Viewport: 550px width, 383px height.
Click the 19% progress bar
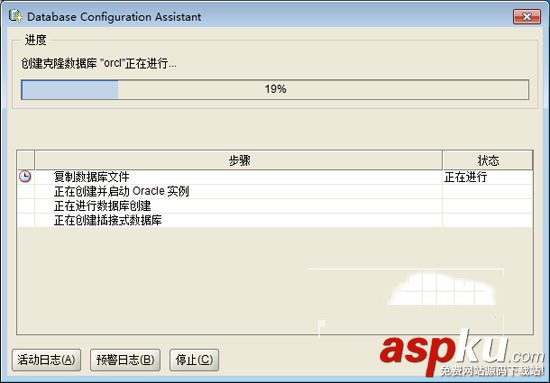tap(275, 90)
